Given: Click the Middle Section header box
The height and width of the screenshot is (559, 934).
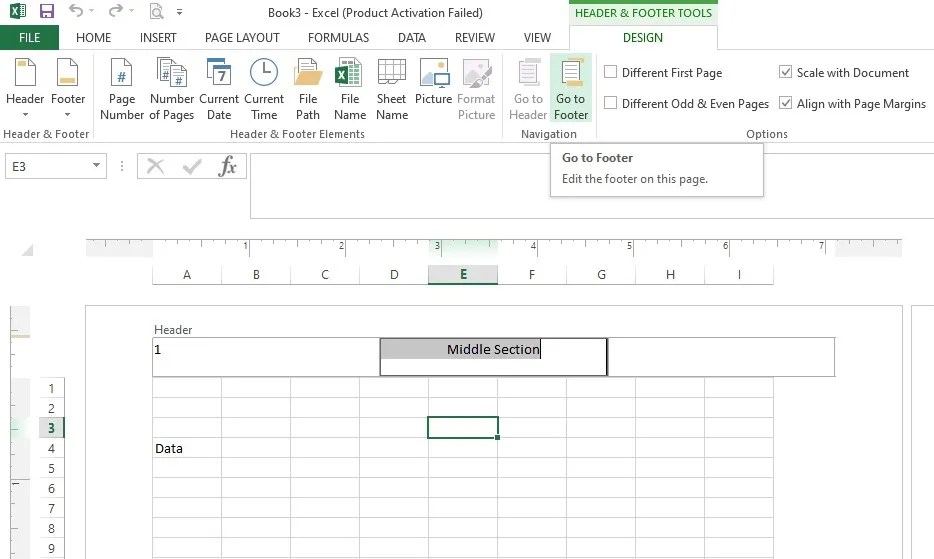Looking at the screenshot, I should 493,357.
